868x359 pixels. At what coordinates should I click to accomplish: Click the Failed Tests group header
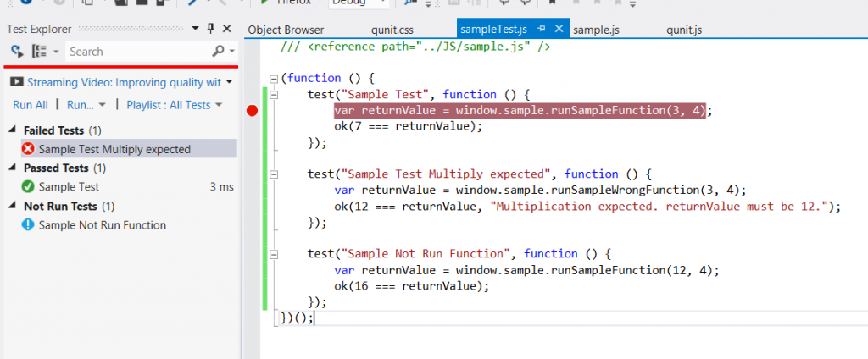coord(62,130)
